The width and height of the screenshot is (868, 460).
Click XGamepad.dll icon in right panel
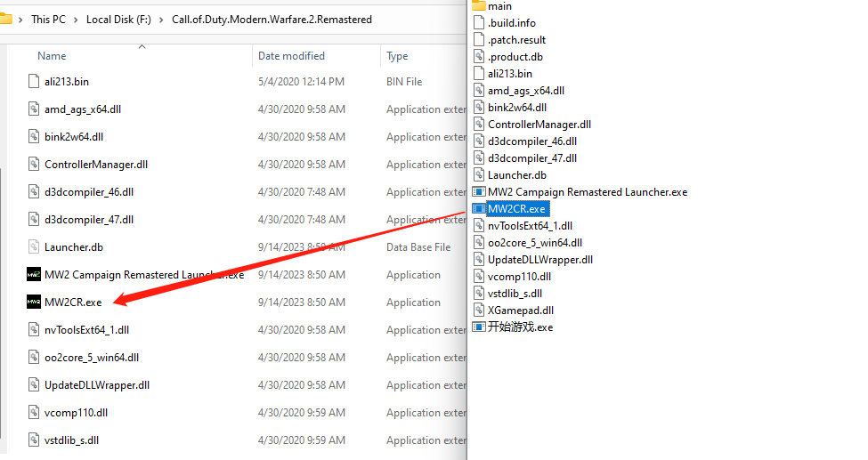coord(479,310)
